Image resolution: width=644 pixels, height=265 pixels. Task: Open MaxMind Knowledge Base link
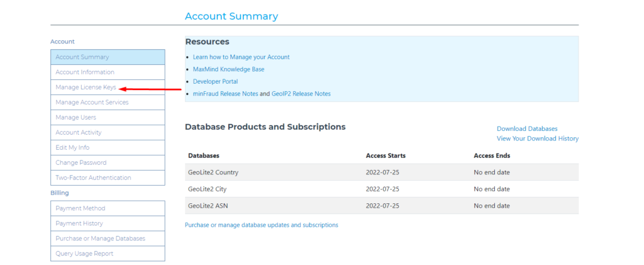[229, 69]
